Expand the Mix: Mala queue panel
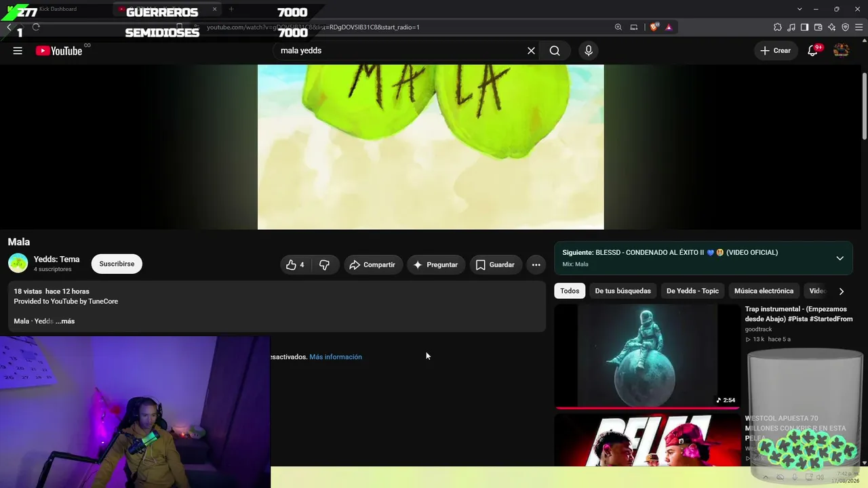Viewport: 868px width, 488px height. coord(840,258)
